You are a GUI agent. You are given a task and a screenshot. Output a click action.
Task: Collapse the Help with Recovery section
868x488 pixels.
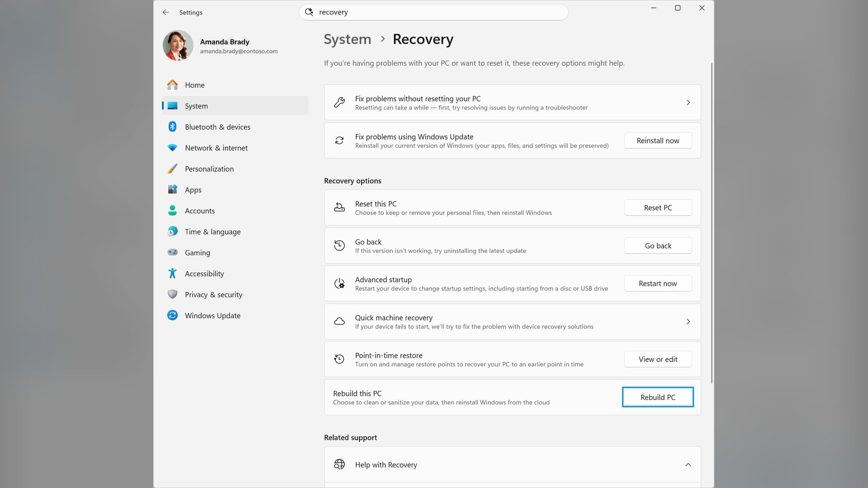(688, 465)
